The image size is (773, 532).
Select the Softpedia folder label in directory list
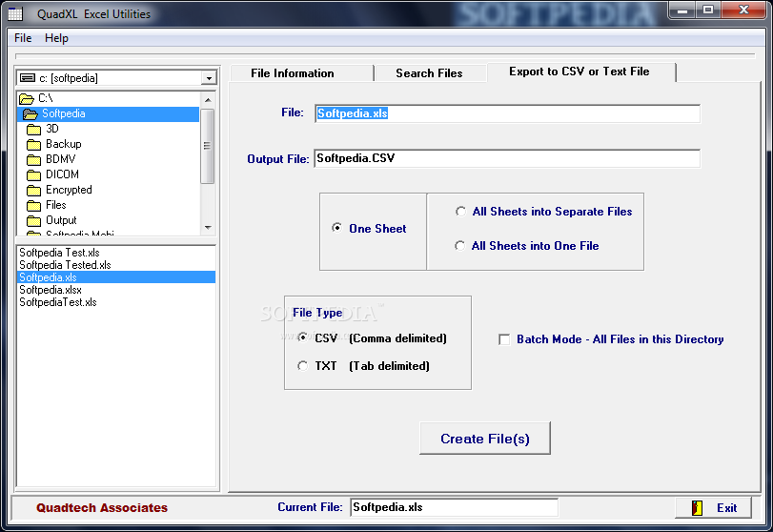(64, 113)
